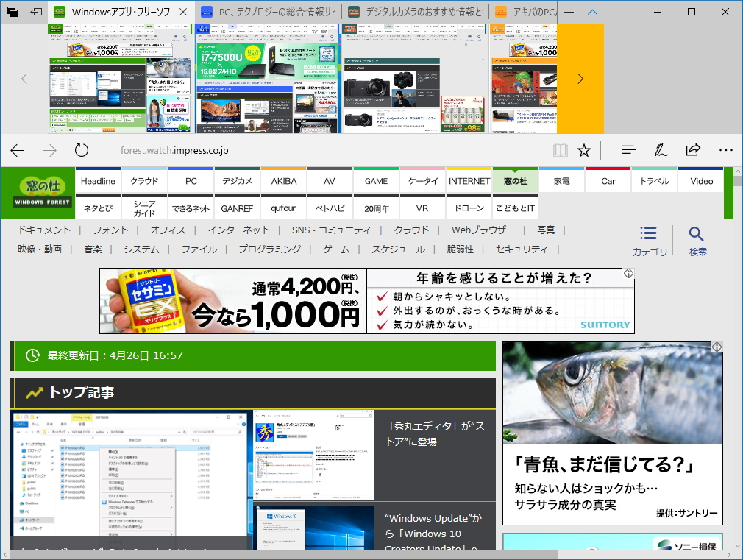Click the AdChoices icon on Suntory banner
The width and height of the screenshot is (743, 560).
click(x=628, y=274)
